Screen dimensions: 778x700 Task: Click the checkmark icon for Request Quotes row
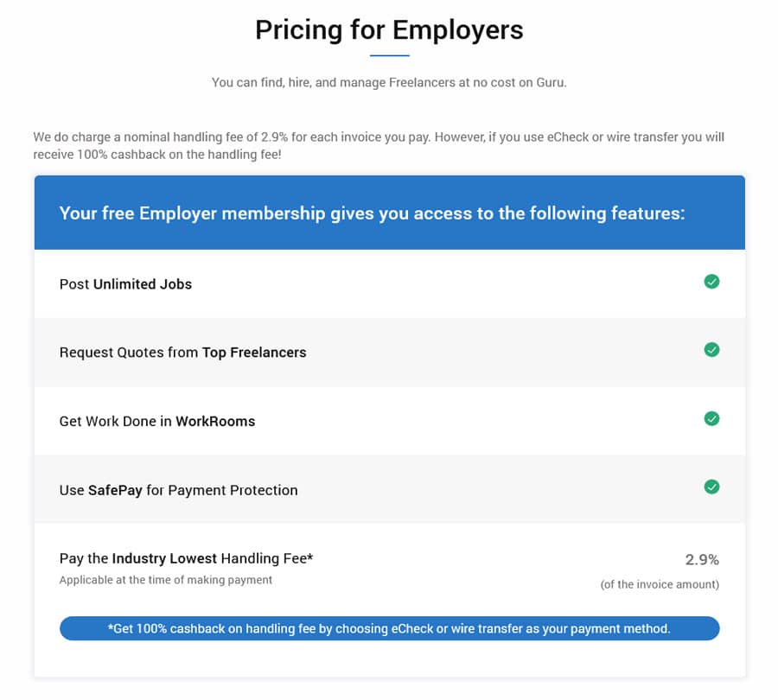tap(711, 350)
